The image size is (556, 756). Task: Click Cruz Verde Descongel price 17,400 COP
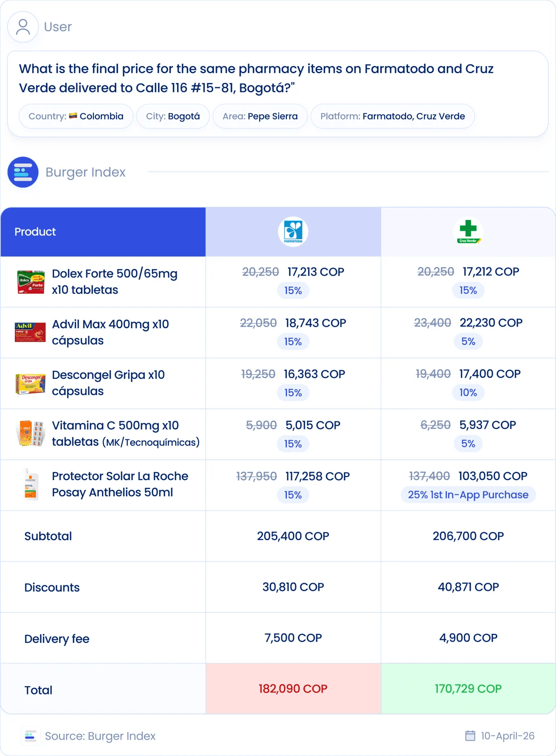(x=490, y=374)
